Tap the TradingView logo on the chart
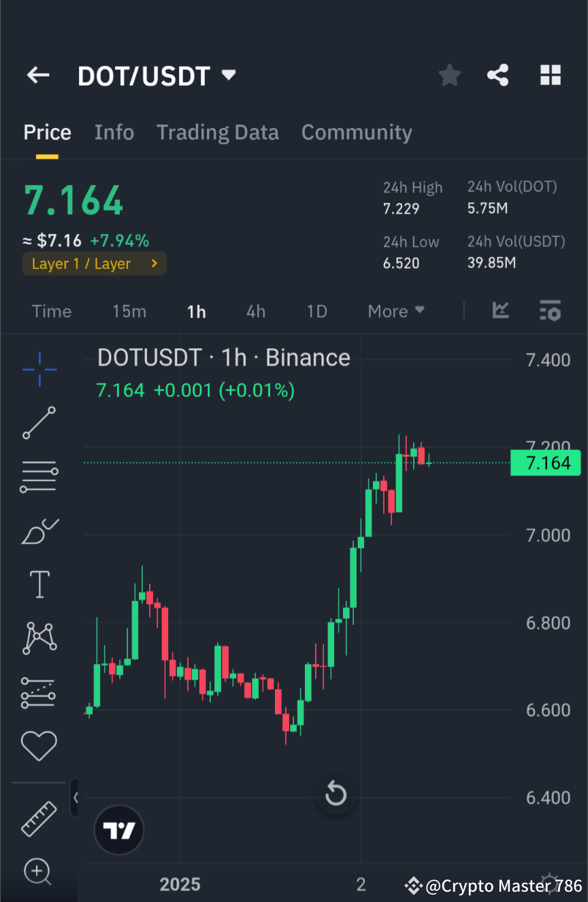 click(119, 830)
